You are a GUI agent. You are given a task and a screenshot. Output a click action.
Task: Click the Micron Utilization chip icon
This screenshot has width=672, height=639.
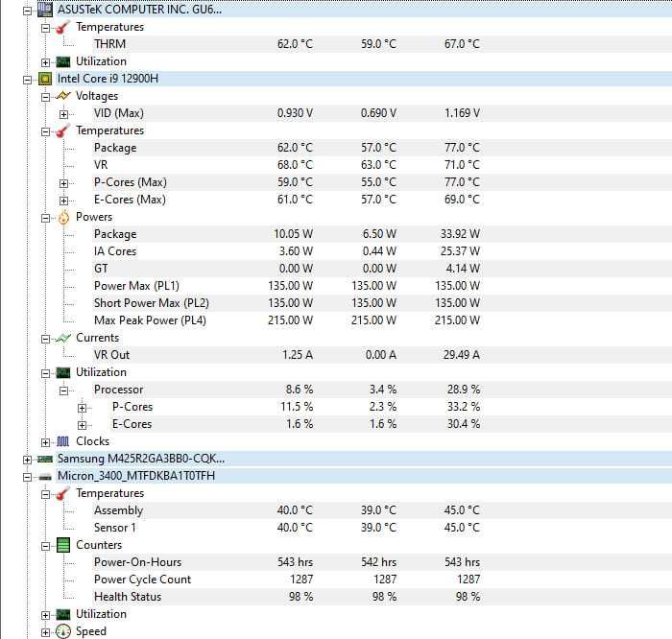click(63, 615)
